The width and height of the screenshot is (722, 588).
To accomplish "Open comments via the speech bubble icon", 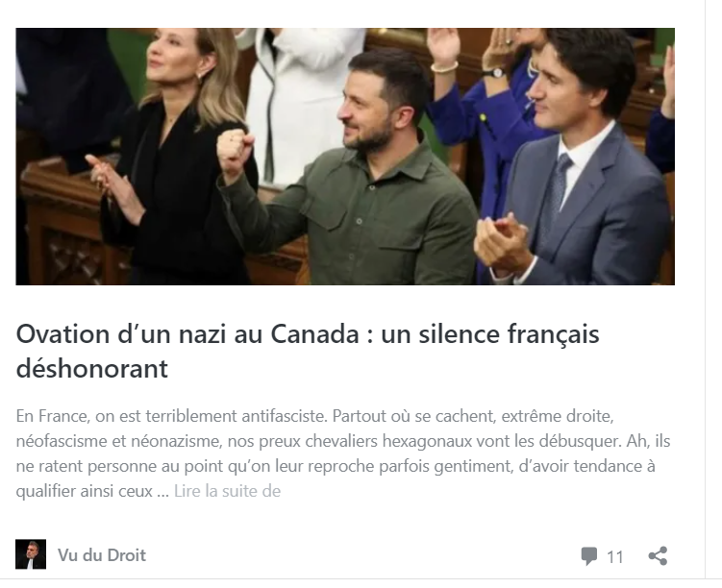I will [x=589, y=555].
